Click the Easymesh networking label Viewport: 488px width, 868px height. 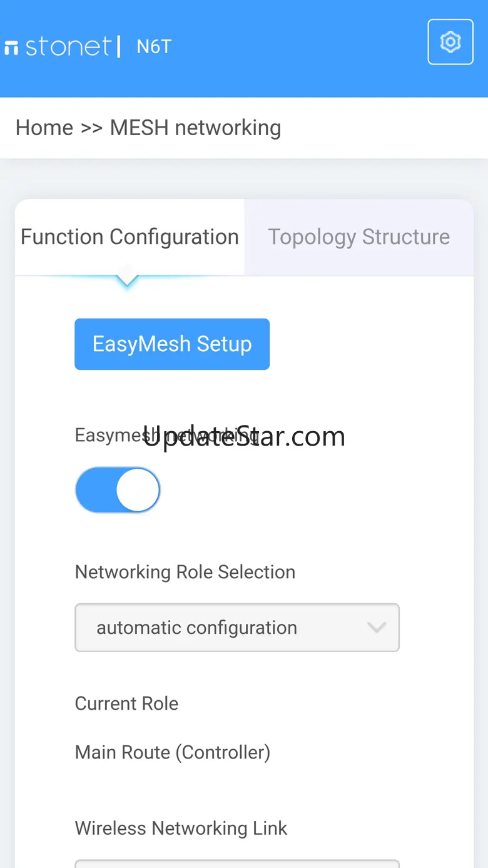point(108,436)
